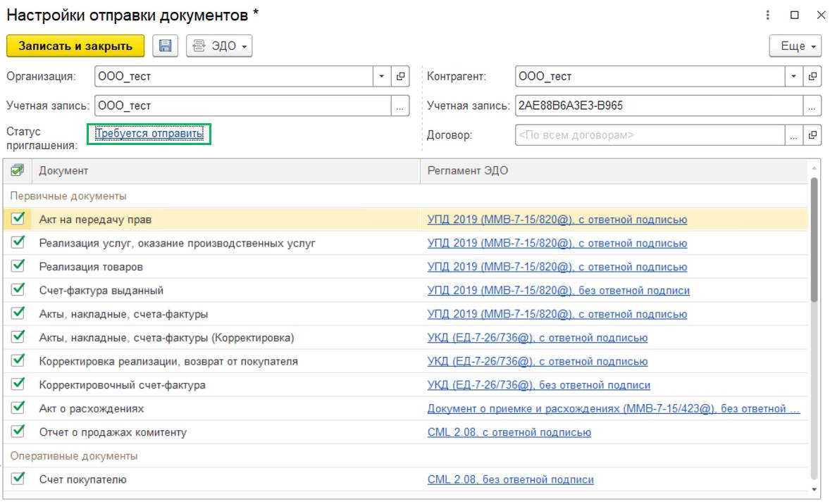Screen dimensions: 830x504
Task: Click Записать и закрыть button
Action: 75,46
